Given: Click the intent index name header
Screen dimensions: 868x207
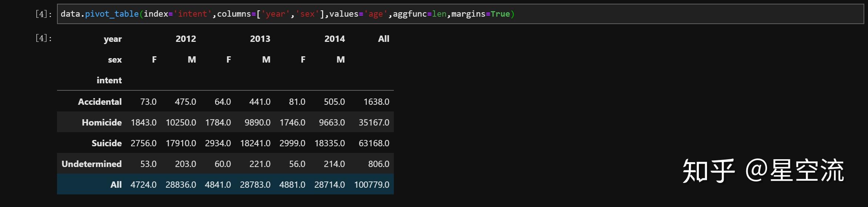Looking at the screenshot, I should click(109, 80).
